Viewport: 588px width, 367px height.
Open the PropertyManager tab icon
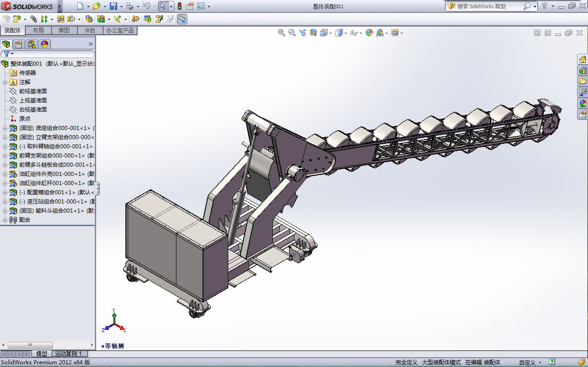pos(19,44)
